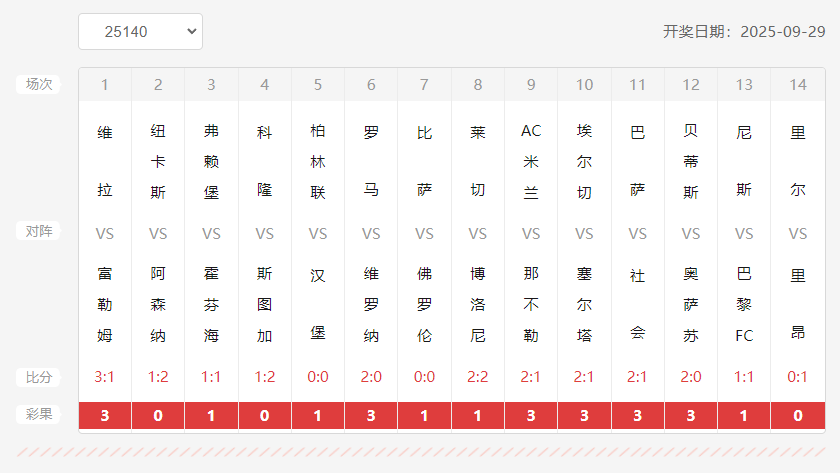840x473 pixels.
Task: Click the 对阵 row label
Action: pos(38,231)
